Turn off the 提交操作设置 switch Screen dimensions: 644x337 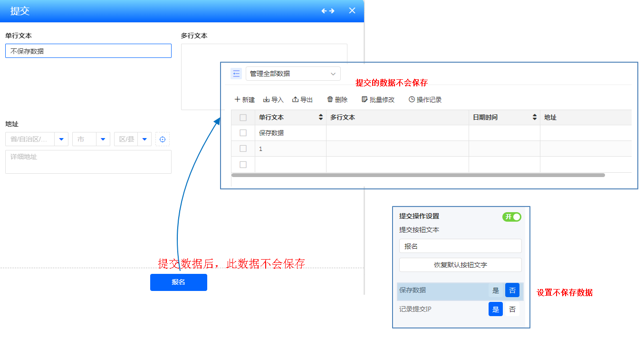coord(511,217)
